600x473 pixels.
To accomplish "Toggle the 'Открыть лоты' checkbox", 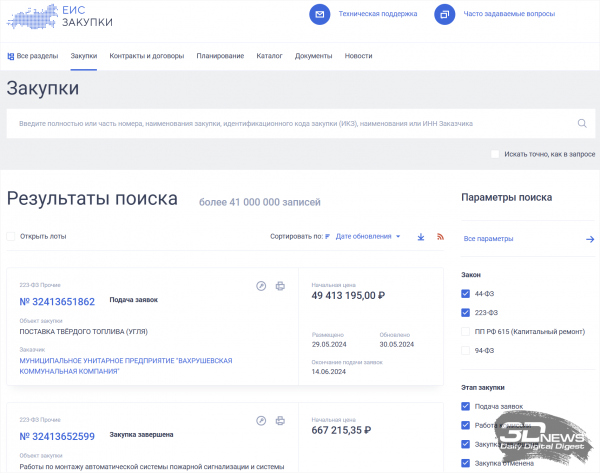I will pos(11,236).
